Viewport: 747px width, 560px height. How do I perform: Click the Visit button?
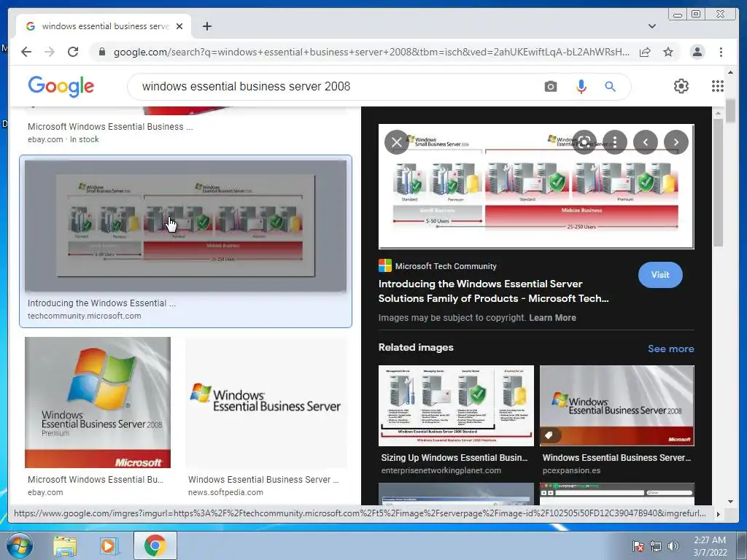[x=660, y=275]
